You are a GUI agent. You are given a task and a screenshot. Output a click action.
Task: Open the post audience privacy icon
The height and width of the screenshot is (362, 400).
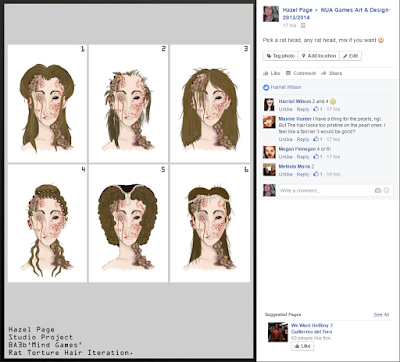pyautogui.click(x=303, y=26)
